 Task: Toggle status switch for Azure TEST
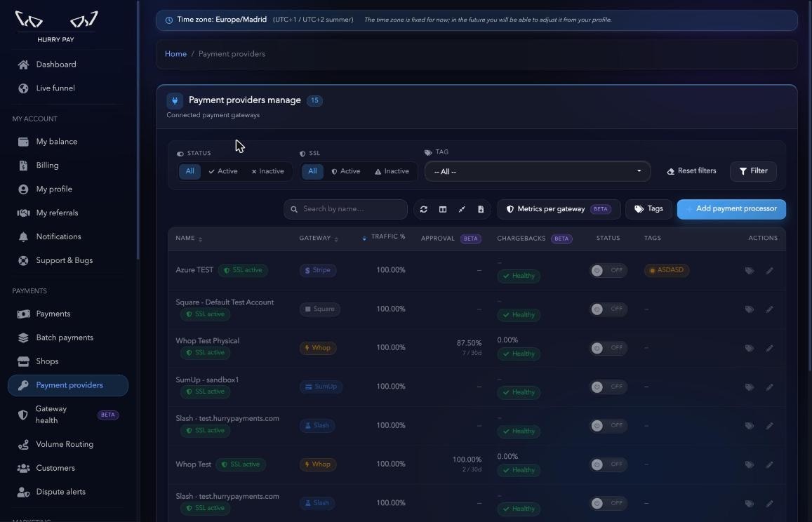[x=608, y=270]
